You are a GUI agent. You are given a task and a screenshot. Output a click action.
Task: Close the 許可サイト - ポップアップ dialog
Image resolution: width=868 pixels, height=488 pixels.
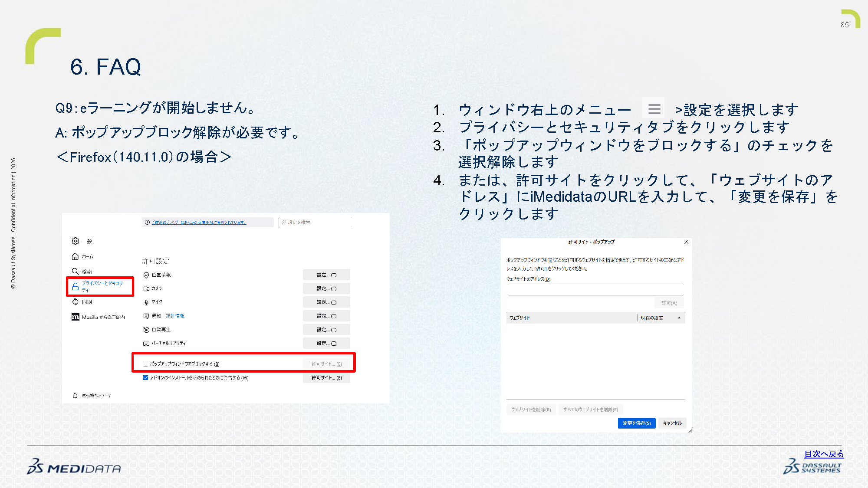[x=686, y=242]
